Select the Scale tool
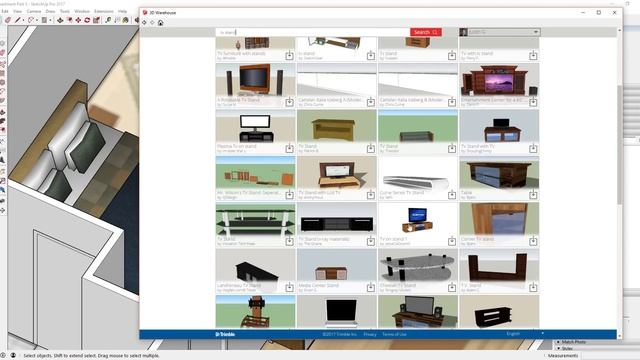The image size is (640, 360). point(96,20)
